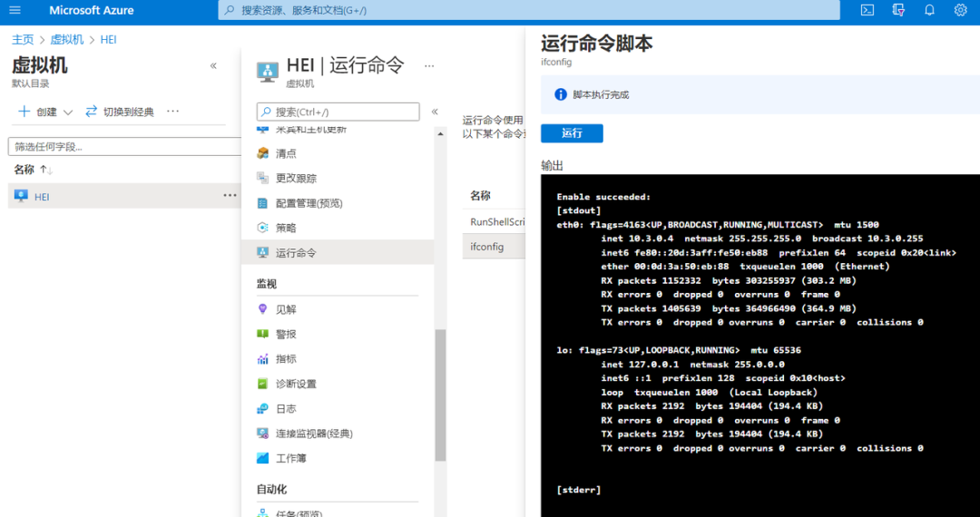Click the 清点 box icon
980x517 pixels.
263,153
